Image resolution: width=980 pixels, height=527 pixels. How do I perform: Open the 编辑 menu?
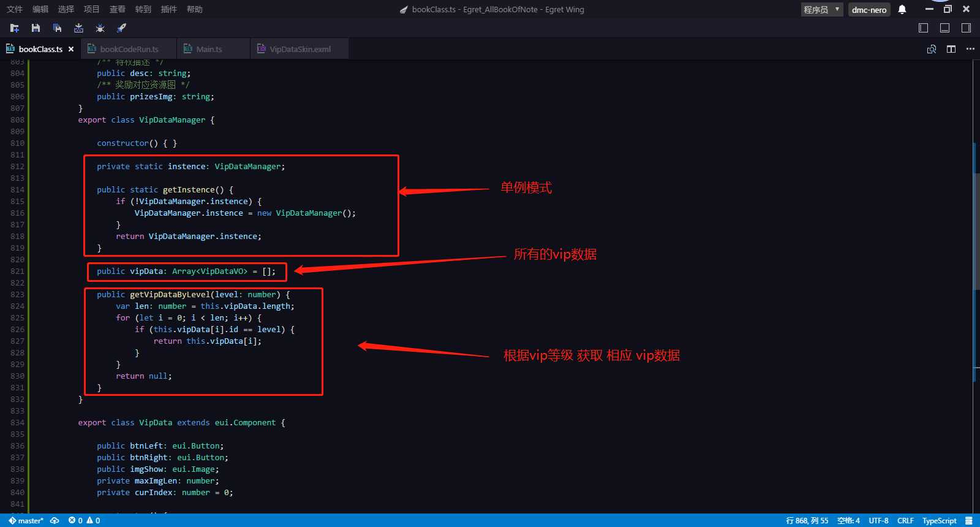pos(40,9)
